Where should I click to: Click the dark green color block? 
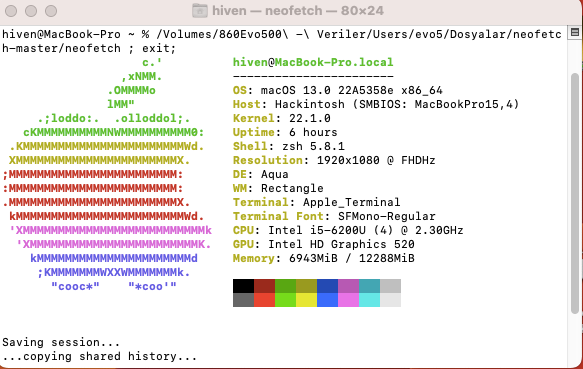(x=286, y=286)
